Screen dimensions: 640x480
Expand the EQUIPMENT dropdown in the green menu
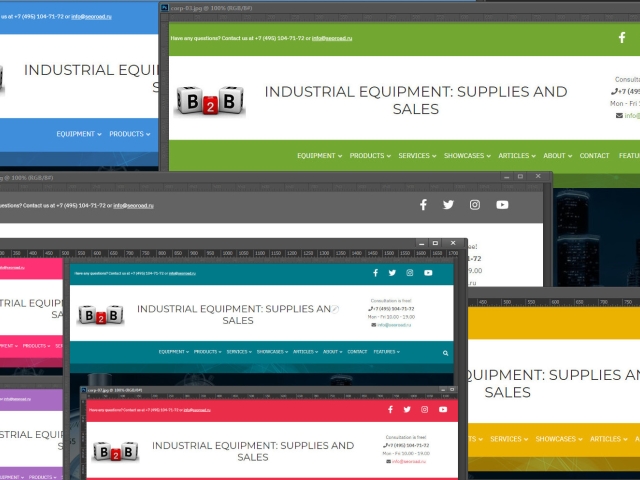(319, 156)
